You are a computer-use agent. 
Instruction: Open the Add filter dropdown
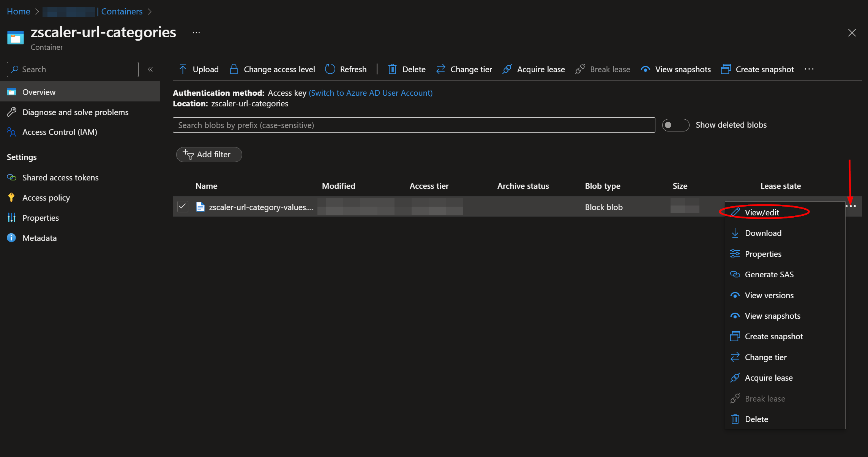point(208,154)
